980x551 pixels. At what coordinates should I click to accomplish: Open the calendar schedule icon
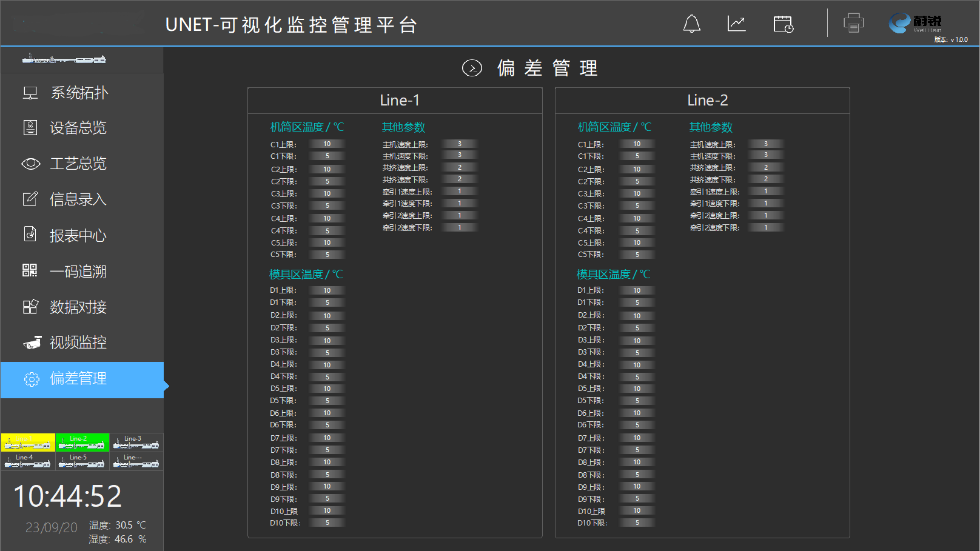coord(783,24)
